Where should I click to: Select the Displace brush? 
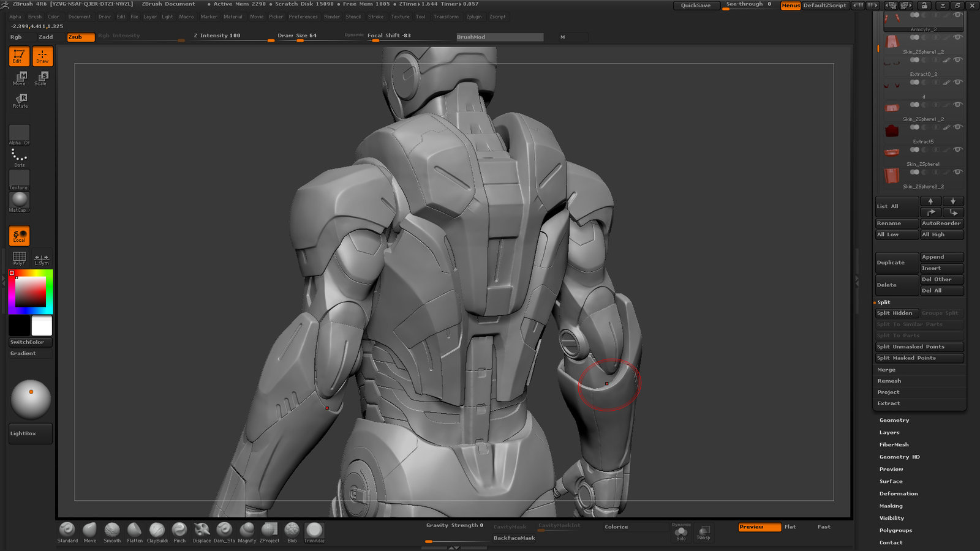click(202, 532)
